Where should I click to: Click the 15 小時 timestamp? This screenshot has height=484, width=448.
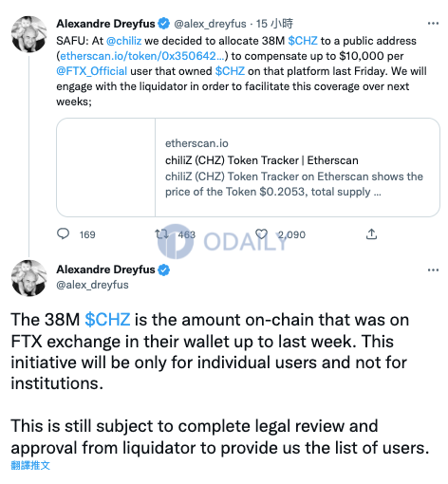click(x=274, y=24)
